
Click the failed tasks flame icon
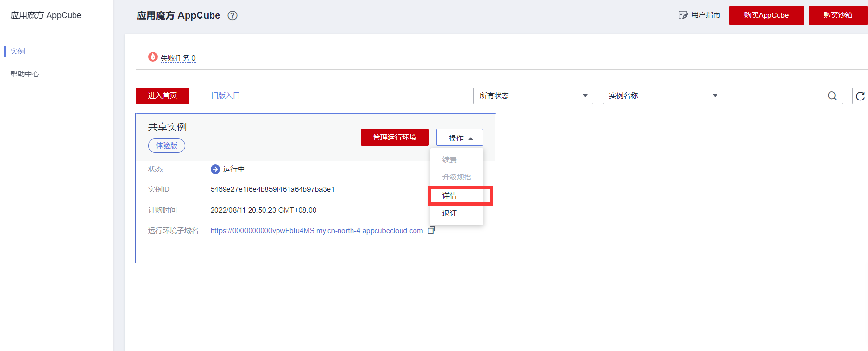pyautogui.click(x=153, y=57)
